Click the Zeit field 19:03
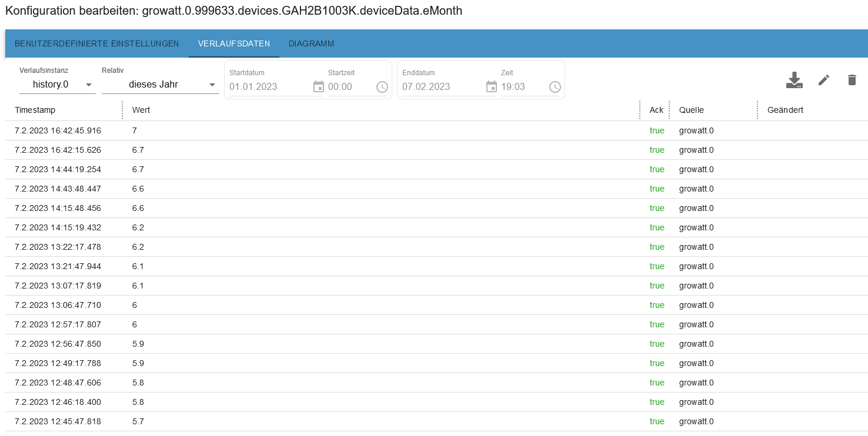 523,86
